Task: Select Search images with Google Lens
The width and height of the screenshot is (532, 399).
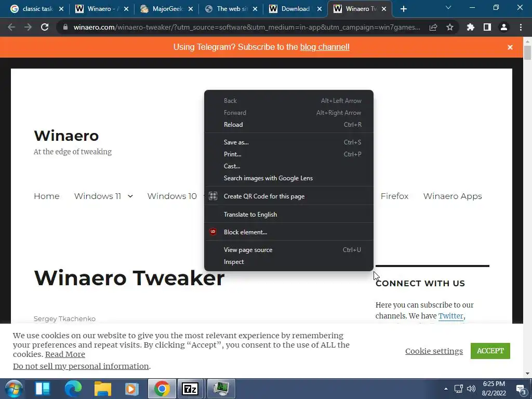Action: tap(289, 178)
